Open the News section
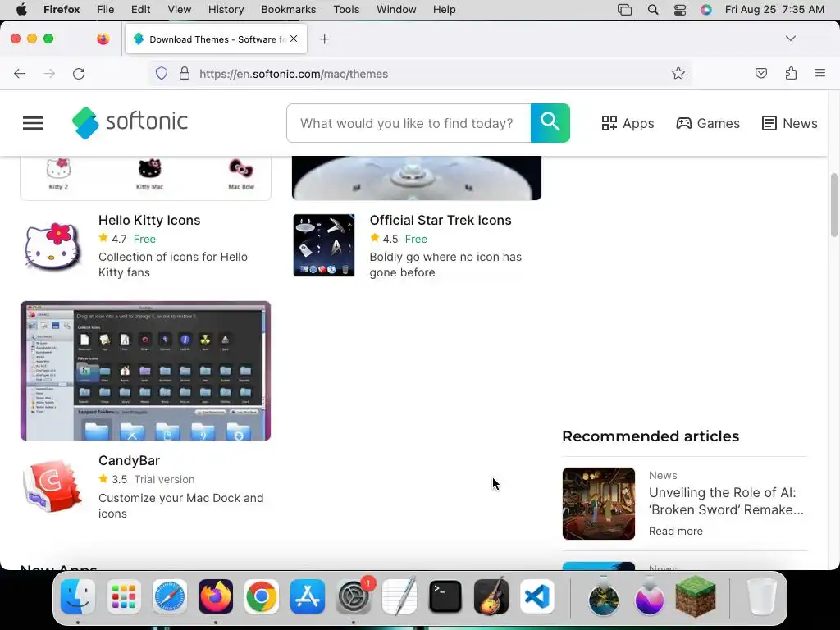Viewport: 840px width, 630px height. tap(790, 123)
